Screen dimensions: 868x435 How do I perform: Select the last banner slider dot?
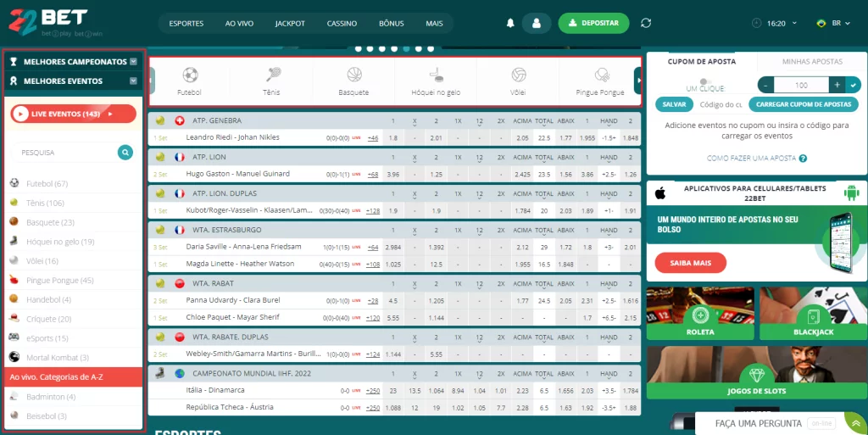point(431,48)
